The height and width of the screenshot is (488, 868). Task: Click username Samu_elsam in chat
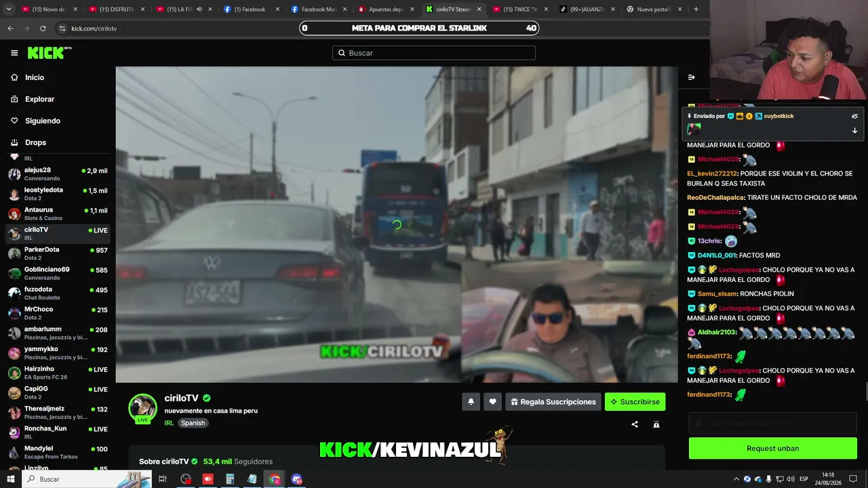pyautogui.click(x=717, y=293)
